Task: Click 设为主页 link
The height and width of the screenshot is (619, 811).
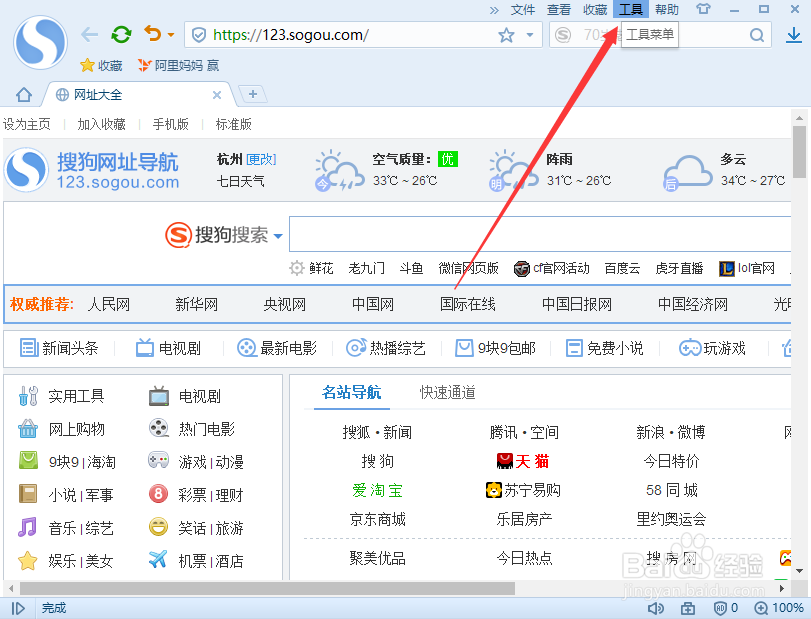Action: pos(27,124)
